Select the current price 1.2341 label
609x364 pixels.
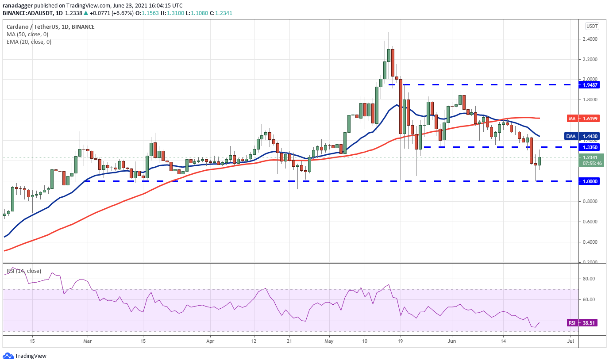coord(590,160)
